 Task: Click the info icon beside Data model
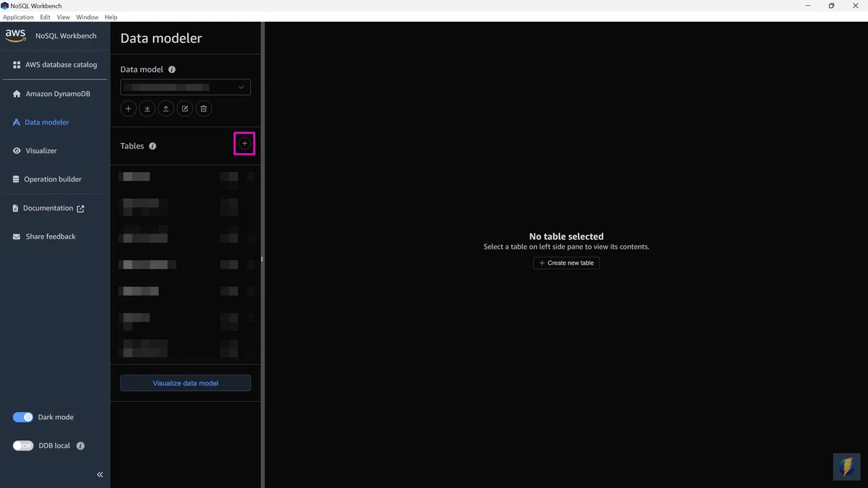[172, 70]
